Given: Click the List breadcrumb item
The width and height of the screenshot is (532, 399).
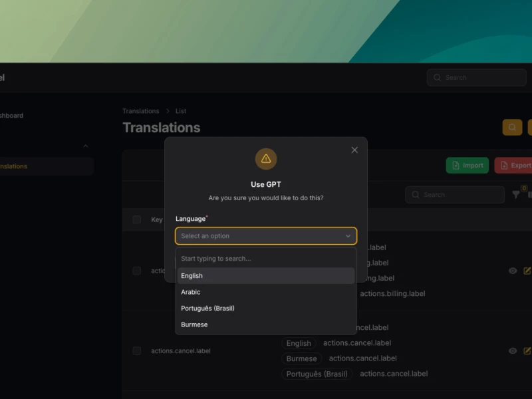Looking at the screenshot, I should click(x=180, y=111).
